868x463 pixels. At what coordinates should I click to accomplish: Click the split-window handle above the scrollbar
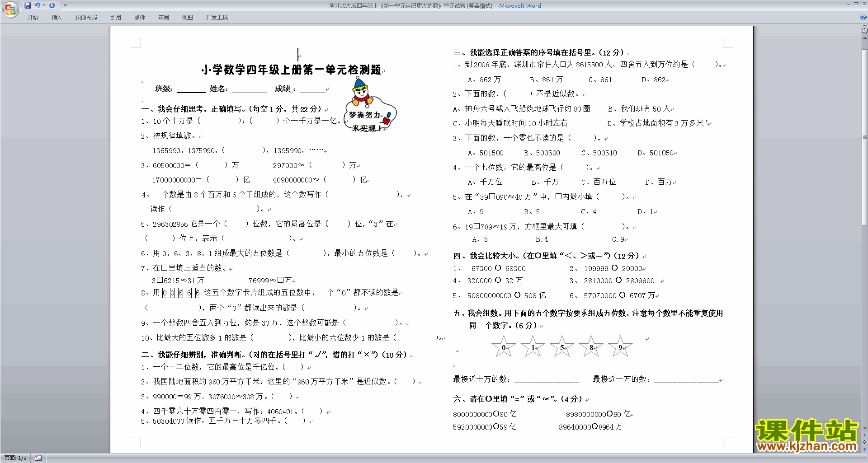point(864,26)
